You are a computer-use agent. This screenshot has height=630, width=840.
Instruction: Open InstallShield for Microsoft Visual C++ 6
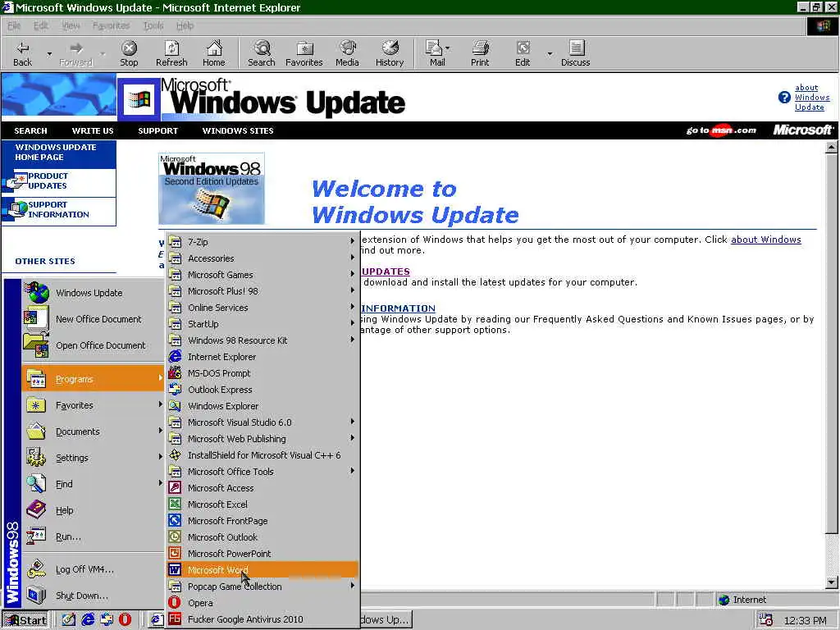coord(262,455)
